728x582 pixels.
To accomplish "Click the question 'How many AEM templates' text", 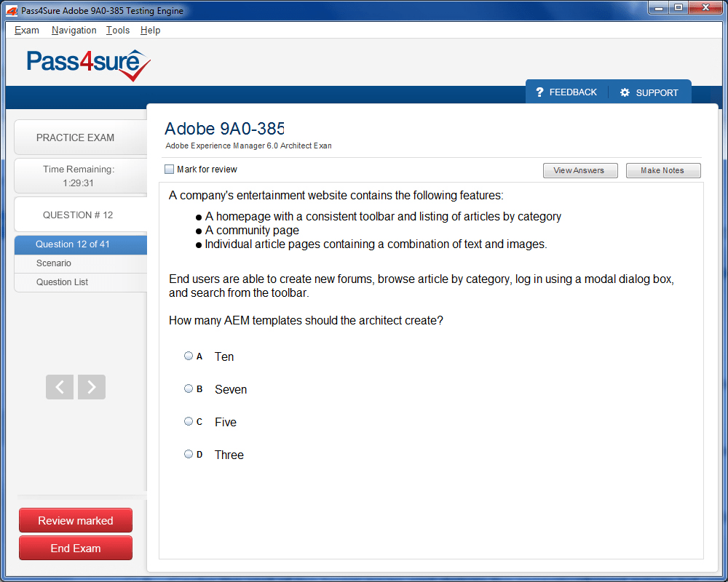I will 306,321.
